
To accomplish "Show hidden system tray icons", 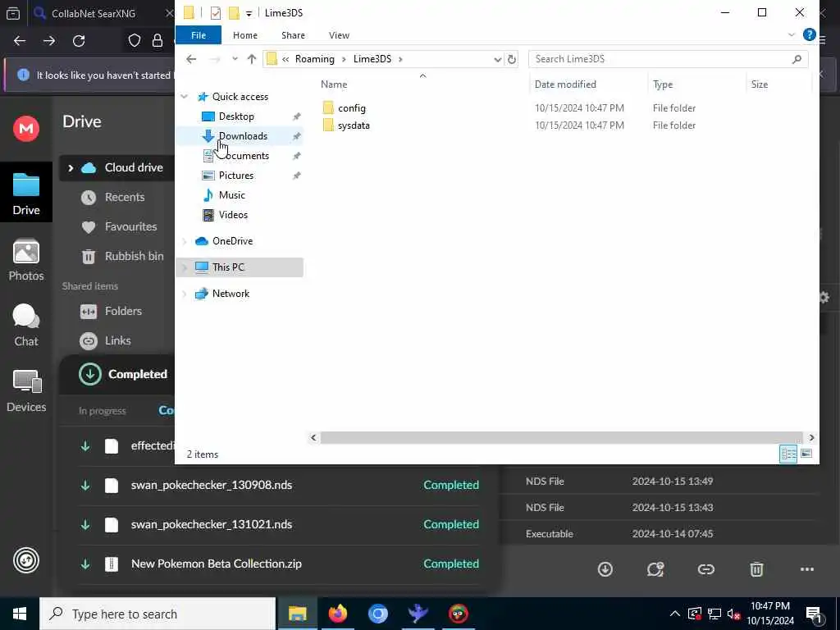I will pos(674,614).
